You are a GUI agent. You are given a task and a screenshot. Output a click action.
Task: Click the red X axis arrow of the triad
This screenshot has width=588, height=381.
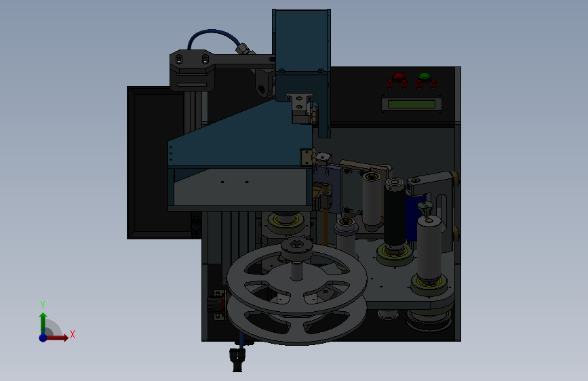[56, 338]
